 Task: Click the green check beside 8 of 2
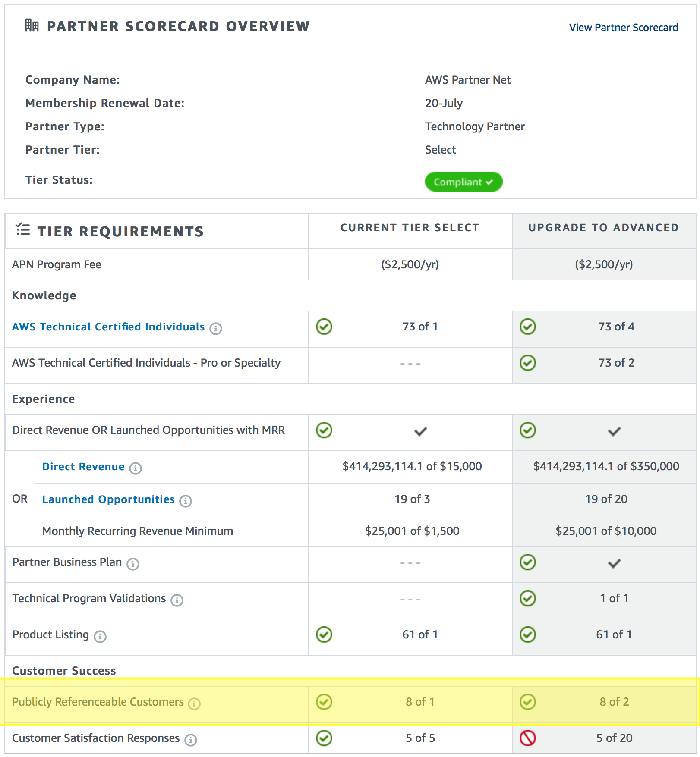tap(528, 702)
